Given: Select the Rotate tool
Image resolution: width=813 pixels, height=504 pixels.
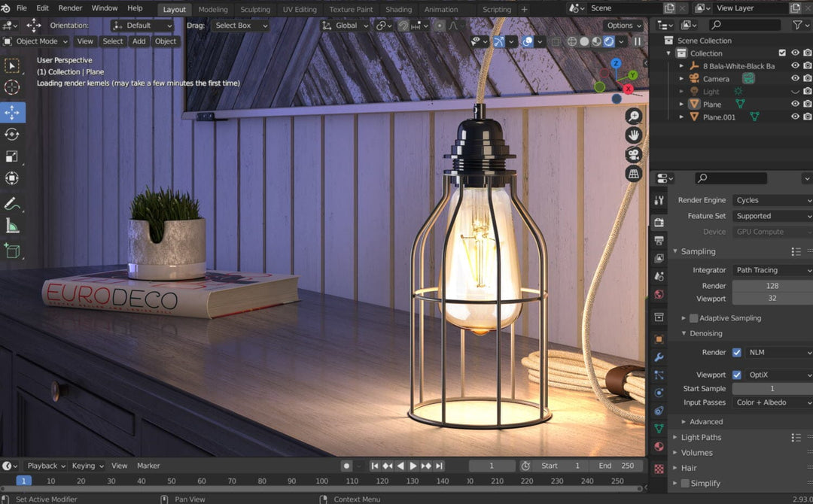Looking at the screenshot, I should click(x=11, y=135).
